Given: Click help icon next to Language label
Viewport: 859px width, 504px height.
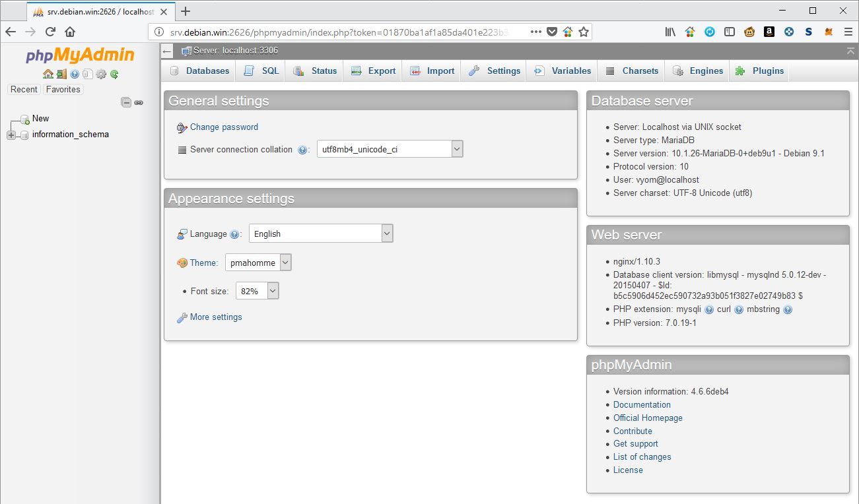Looking at the screenshot, I should tap(234, 234).
